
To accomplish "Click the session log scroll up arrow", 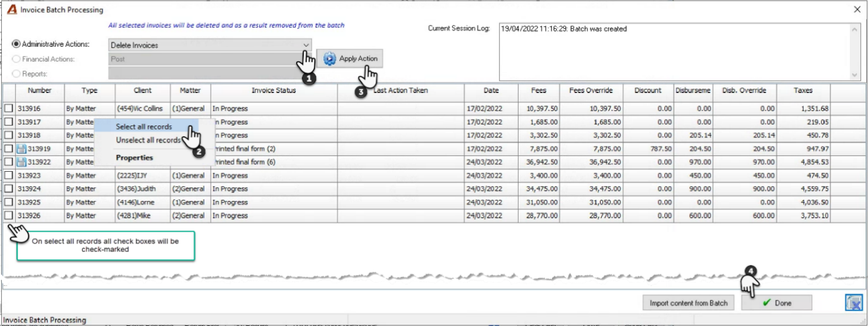I will click(x=856, y=29).
